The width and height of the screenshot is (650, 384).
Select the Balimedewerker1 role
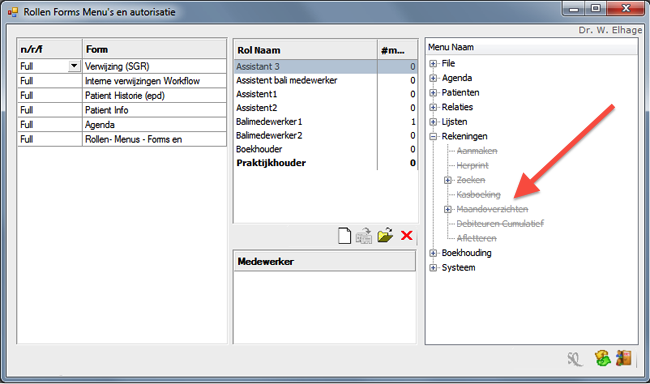click(325, 122)
